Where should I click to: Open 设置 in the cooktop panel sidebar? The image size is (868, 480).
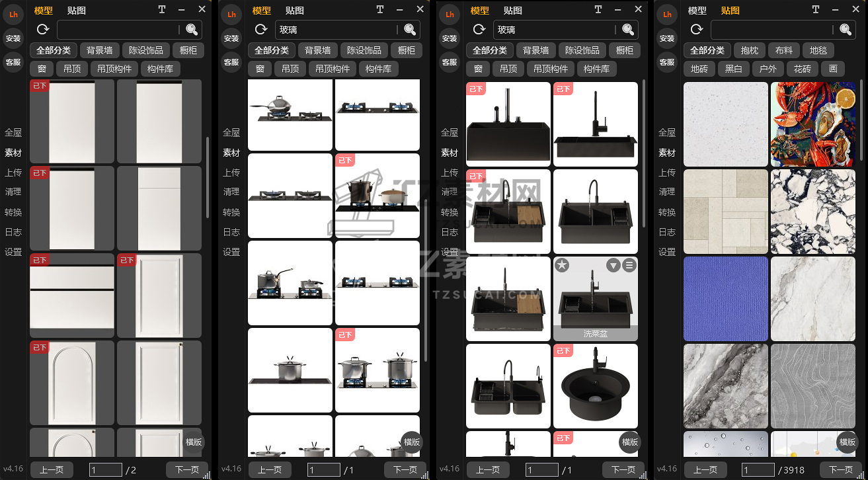231,252
